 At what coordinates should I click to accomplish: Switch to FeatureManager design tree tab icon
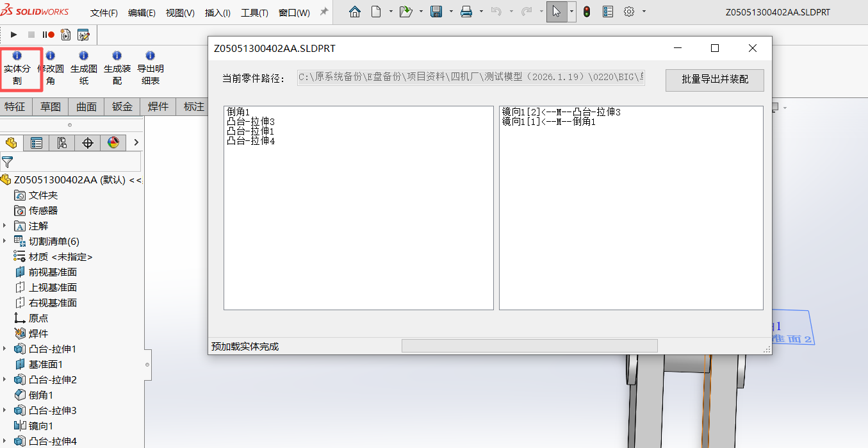(x=12, y=142)
